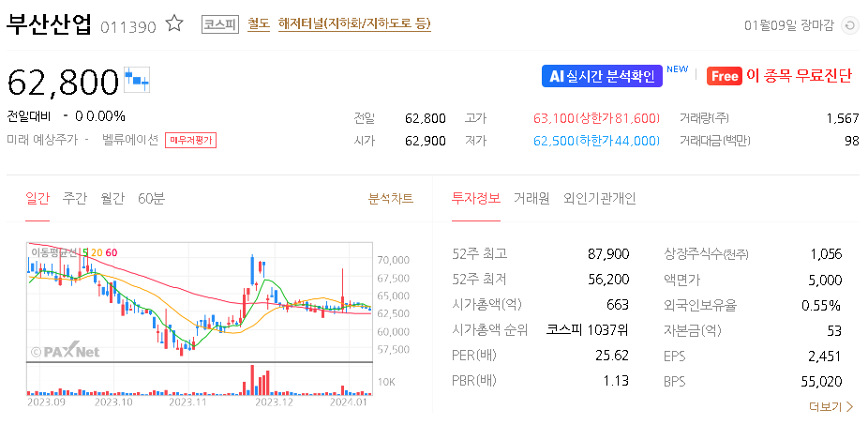Click the 시가총액(억) value 663
Screen dimensions: 868x425
pos(618,305)
